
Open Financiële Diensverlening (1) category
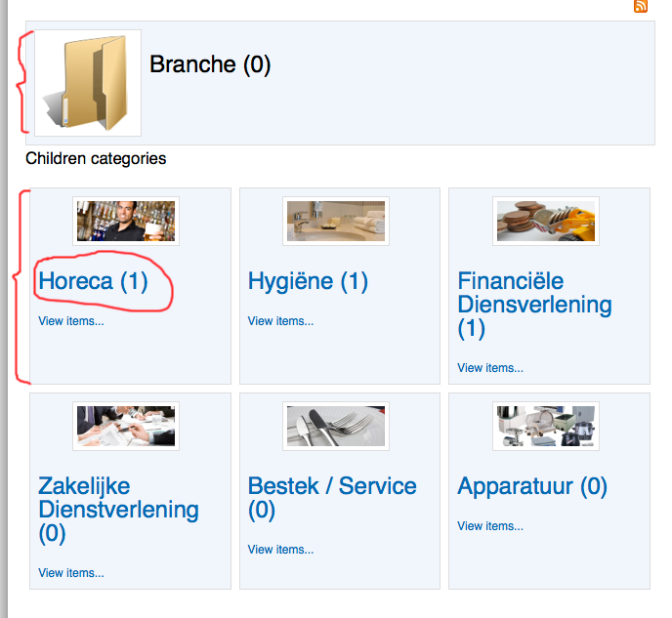pos(534,305)
